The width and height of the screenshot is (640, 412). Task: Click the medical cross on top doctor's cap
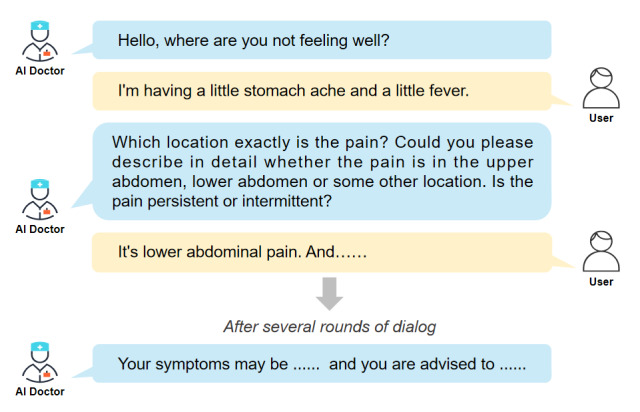(x=40, y=26)
